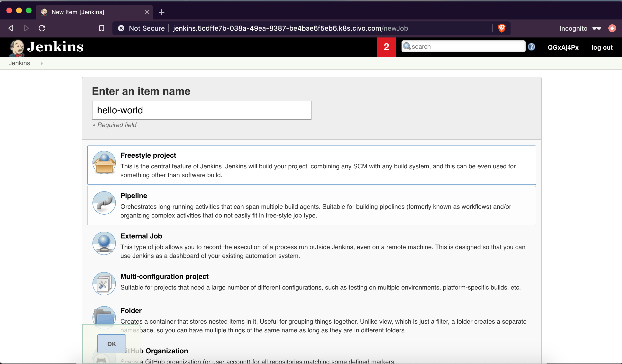Open a new browser tab
Image resolution: width=622 pixels, height=364 pixels.
click(161, 12)
